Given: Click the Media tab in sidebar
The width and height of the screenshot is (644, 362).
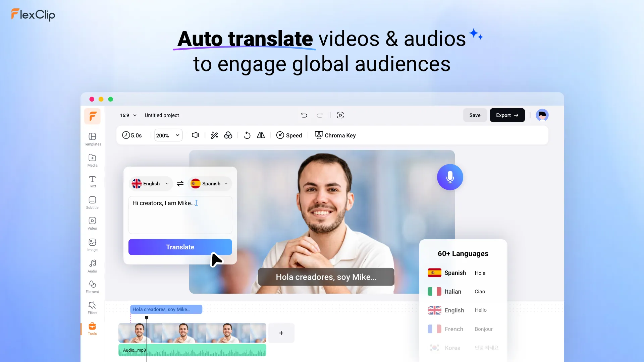Looking at the screenshot, I should point(92,160).
